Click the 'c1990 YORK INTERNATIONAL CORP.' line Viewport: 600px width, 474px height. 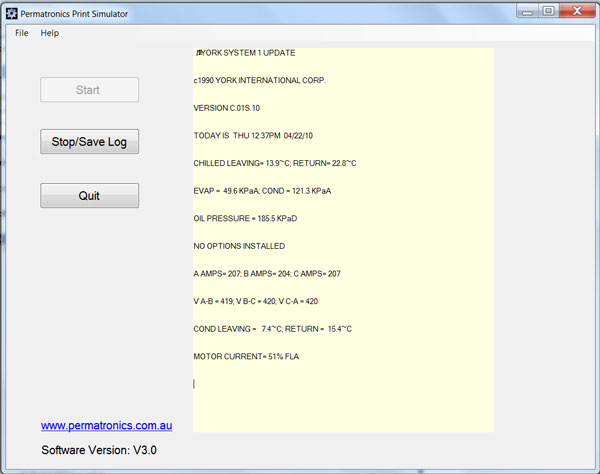coord(260,80)
